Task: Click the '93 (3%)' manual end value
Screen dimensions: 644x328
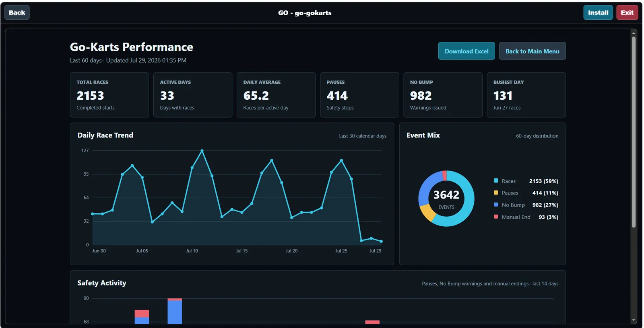Action: pos(549,217)
